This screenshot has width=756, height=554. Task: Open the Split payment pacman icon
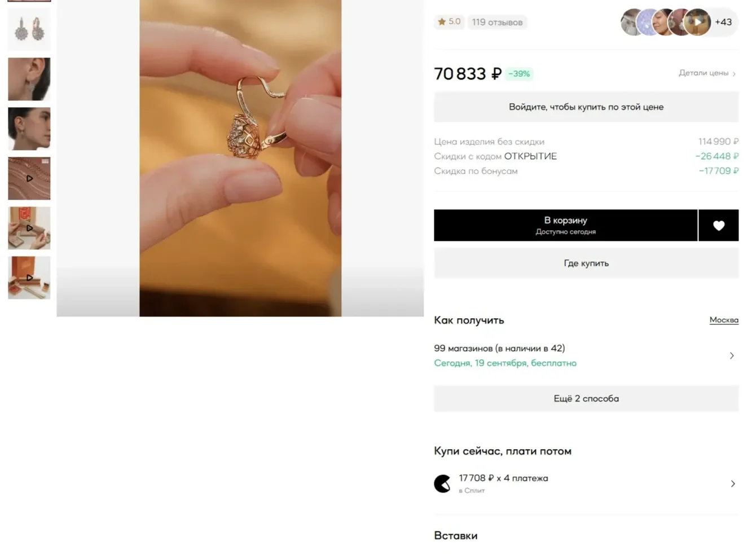tap(442, 483)
